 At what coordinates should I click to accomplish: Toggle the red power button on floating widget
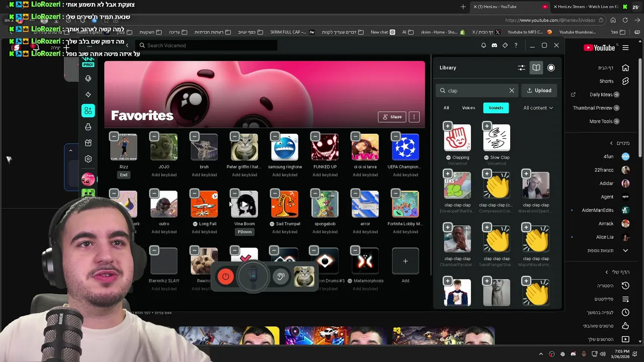click(x=225, y=277)
